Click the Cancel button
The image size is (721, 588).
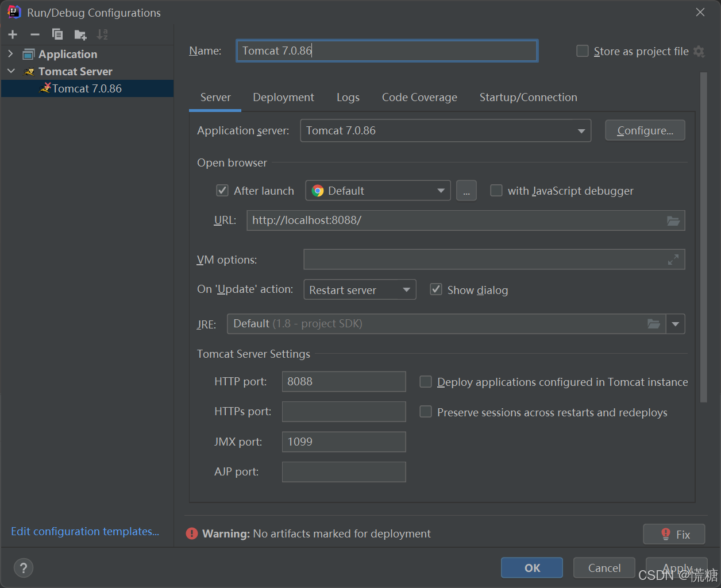(x=604, y=568)
